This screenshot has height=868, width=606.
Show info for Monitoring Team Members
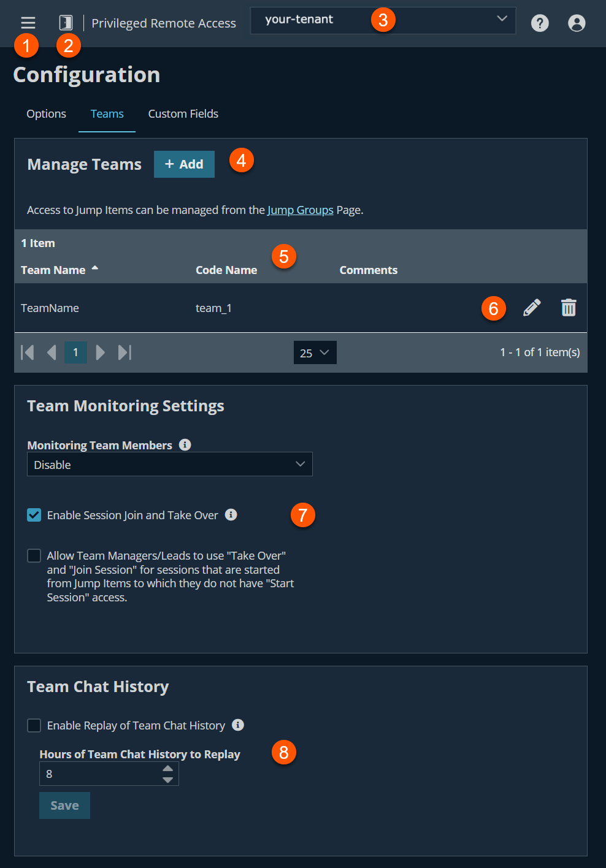(185, 445)
